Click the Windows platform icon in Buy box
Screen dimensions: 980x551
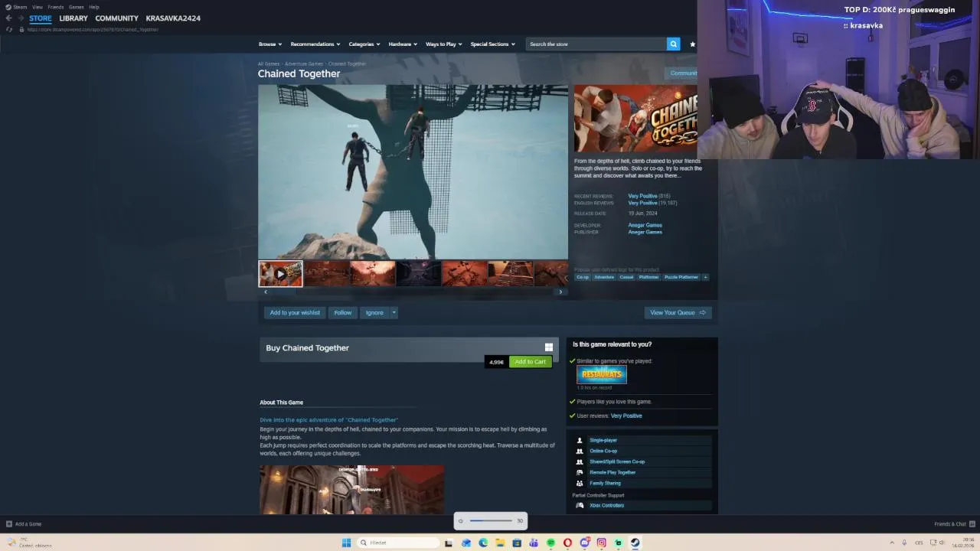click(549, 347)
